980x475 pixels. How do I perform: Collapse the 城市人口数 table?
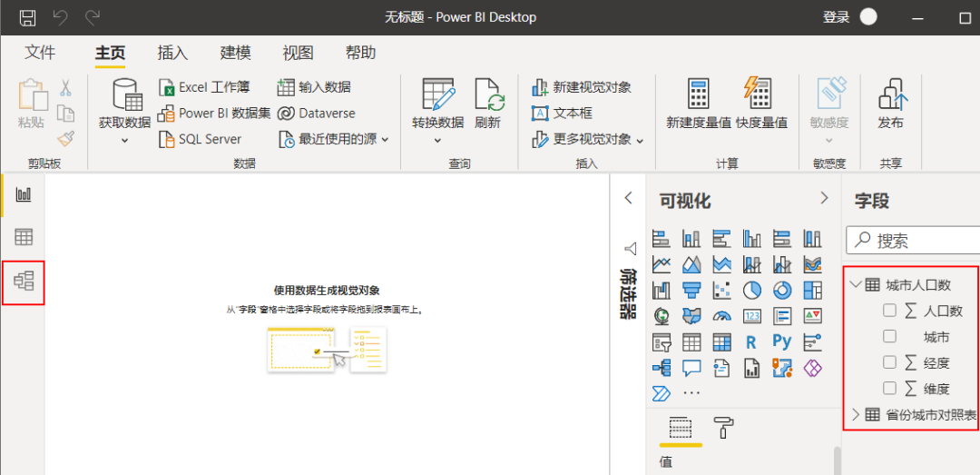pos(855,285)
